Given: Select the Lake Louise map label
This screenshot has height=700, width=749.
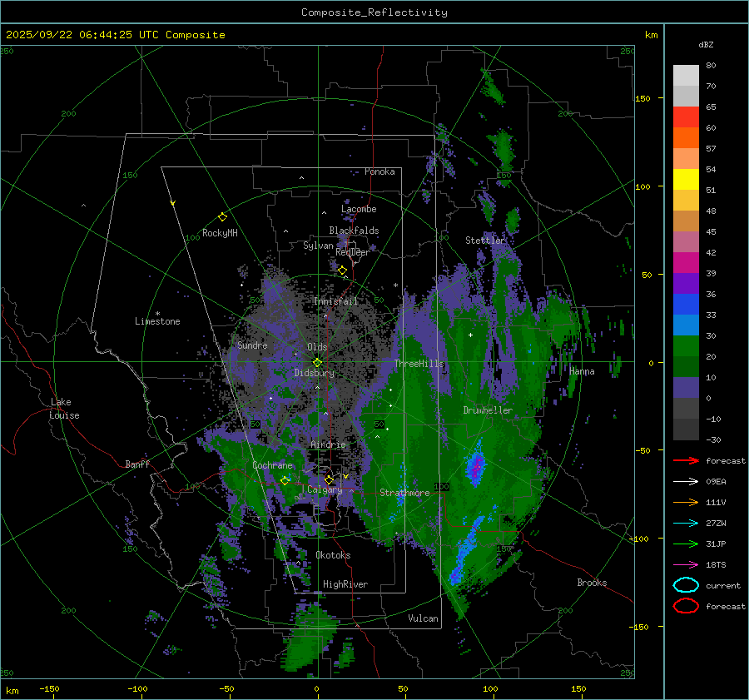Looking at the screenshot, I should pos(65,409).
